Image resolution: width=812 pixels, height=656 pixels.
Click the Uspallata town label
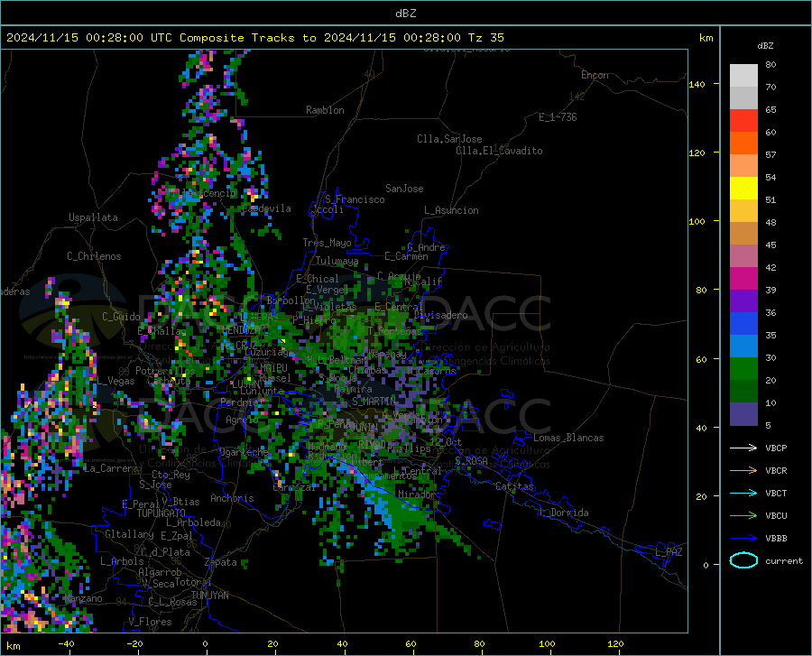point(93,217)
